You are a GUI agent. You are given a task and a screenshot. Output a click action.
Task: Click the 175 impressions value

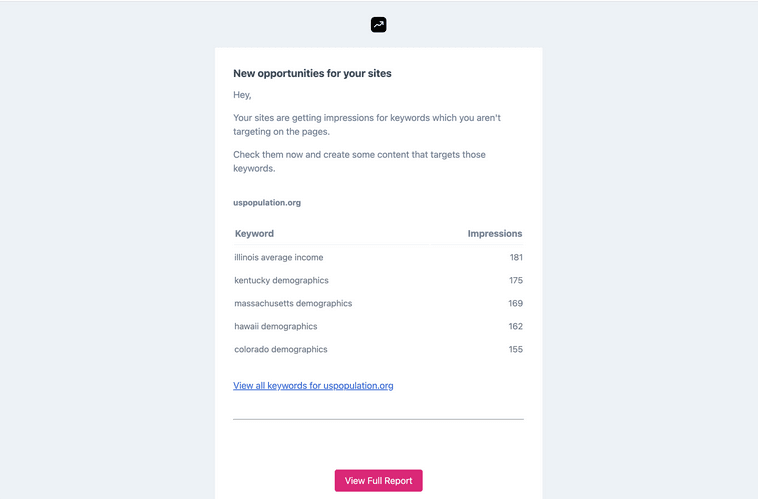(516, 280)
